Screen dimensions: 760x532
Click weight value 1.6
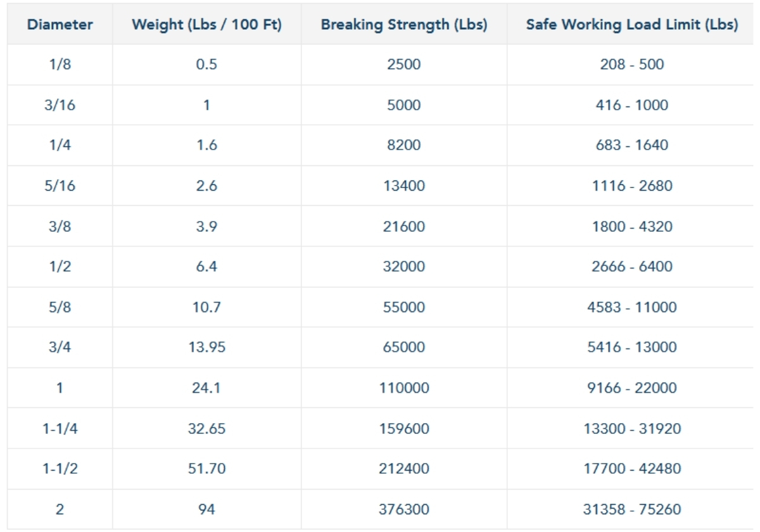click(206, 145)
